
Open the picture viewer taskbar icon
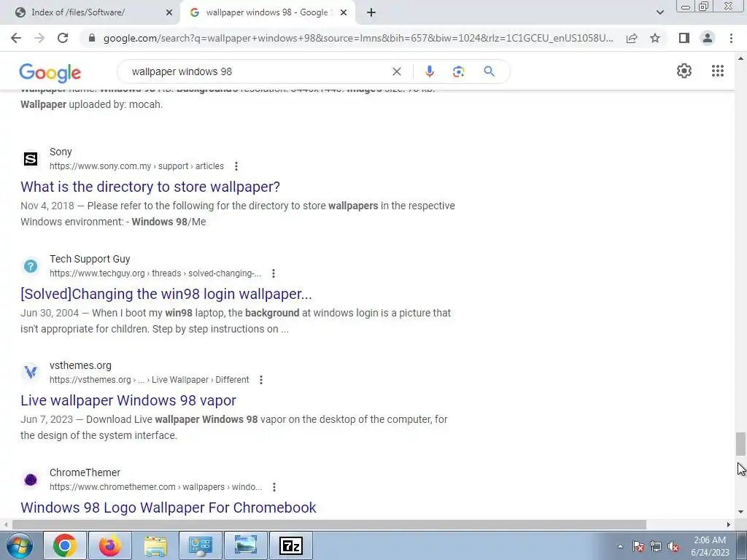246,545
